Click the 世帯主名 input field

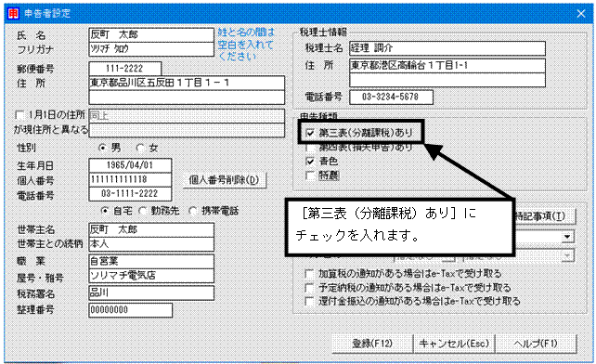(x=151, y=230)
